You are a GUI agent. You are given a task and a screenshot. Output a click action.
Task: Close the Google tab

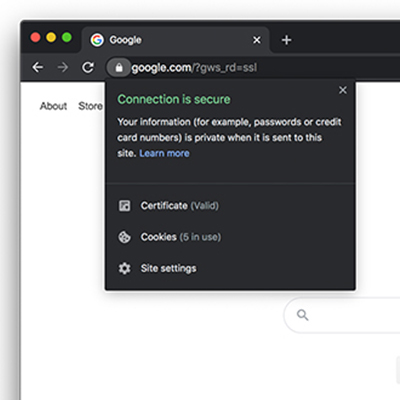(x=257, y=40)
